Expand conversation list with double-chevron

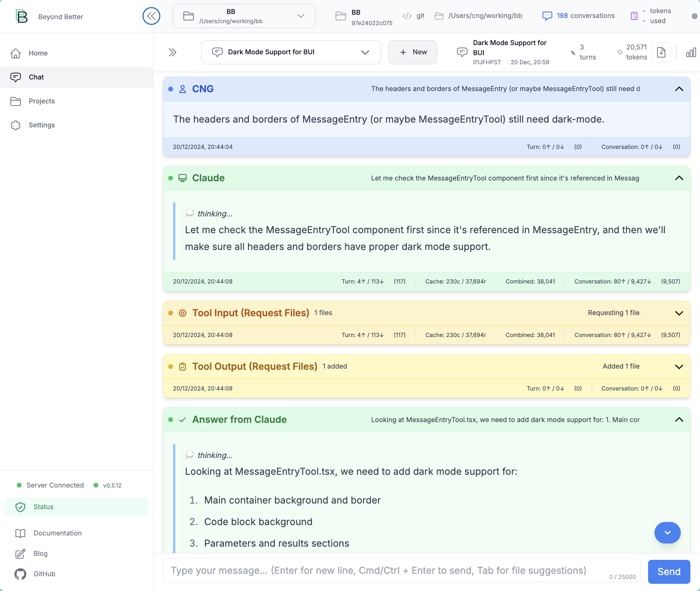(x=173, y=52)
